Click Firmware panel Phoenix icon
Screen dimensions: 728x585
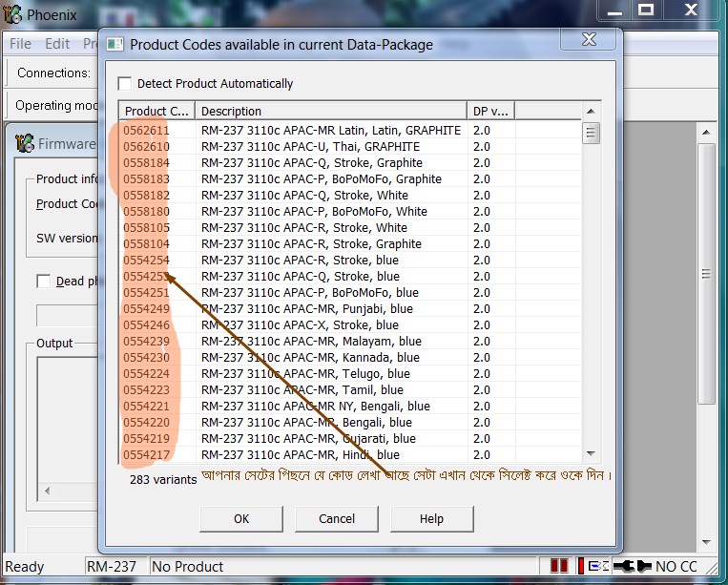(25, 143)
